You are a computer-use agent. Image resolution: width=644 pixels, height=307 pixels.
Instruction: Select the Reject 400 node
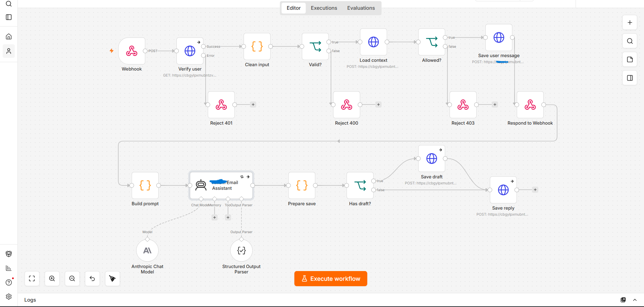(x=346, y=105)
